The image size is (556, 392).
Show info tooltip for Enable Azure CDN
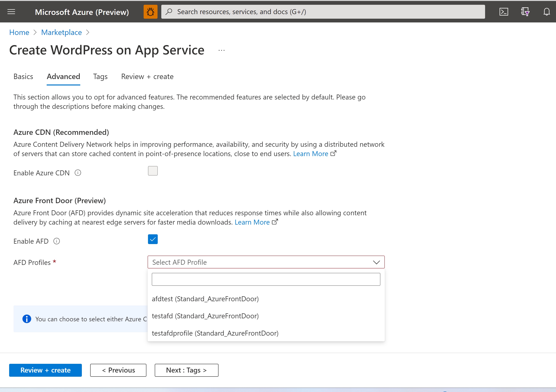[78, 173]
